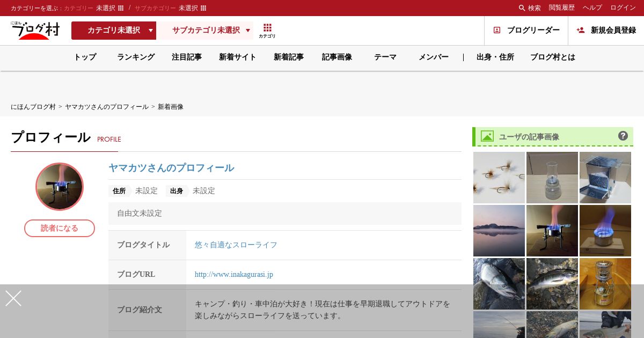
Task: Open the stove with pink flame thumbnail in gallery
Action: (552, 231)
